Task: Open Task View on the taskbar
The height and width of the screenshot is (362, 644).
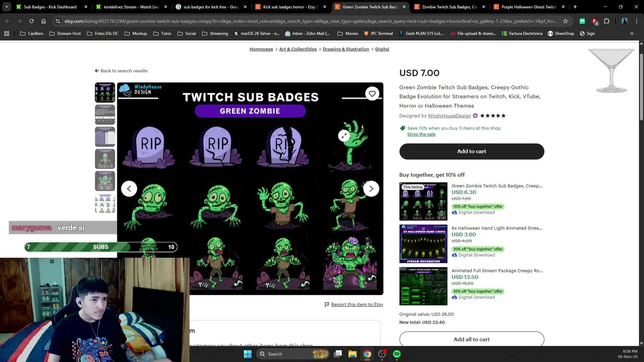Action: [338, 354]
